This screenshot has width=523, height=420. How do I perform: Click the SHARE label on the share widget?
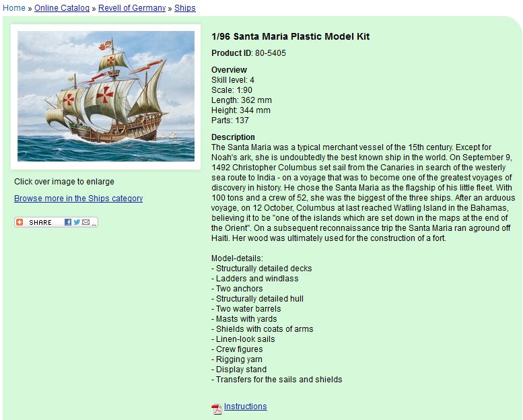[40, 223]
